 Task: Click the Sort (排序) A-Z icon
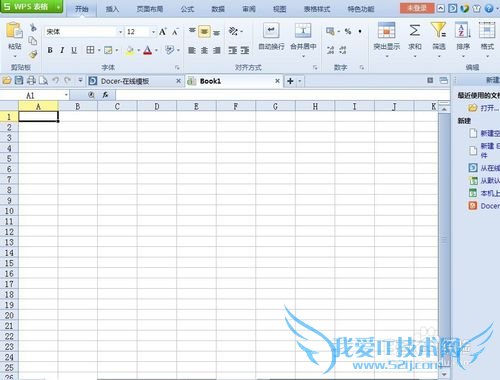point(463,30)
